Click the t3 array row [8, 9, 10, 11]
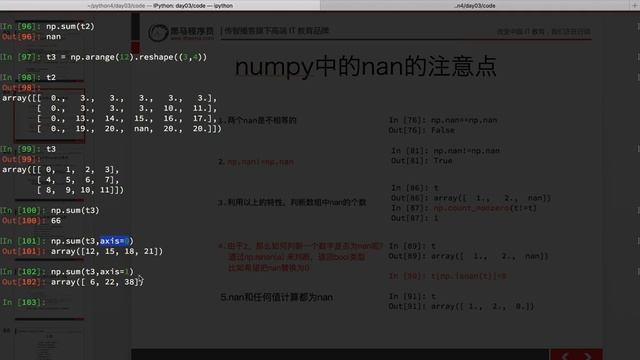Image resolution: width=640 pixels, height=360 pixels. [80, 190]
